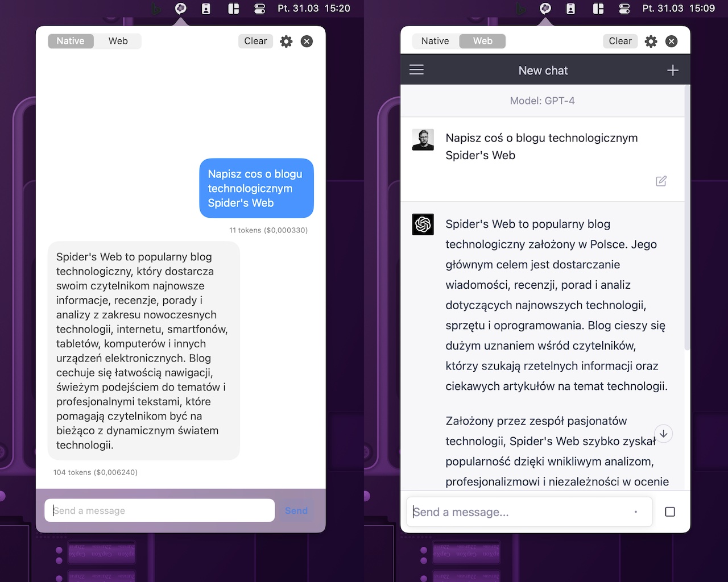Open settings gear in right window
Viewport: 728px width, 582px height.
coord(651,41)
